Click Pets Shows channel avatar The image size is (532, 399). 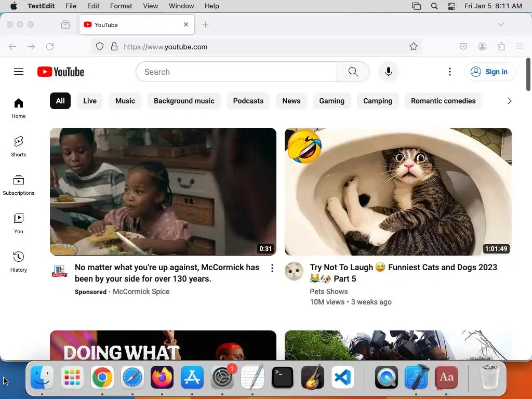[x=294, y=271]
